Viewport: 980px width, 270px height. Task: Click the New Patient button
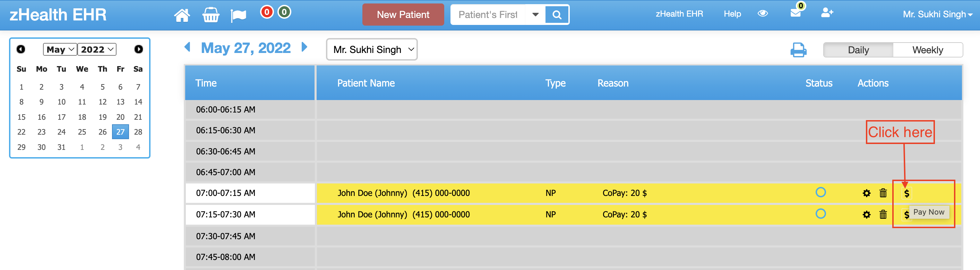tap(403, 15)
